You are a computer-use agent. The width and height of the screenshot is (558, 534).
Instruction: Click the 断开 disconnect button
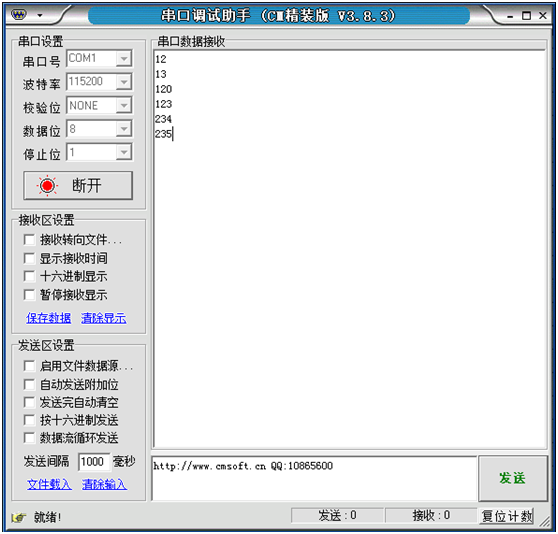(x=78, y=185)
